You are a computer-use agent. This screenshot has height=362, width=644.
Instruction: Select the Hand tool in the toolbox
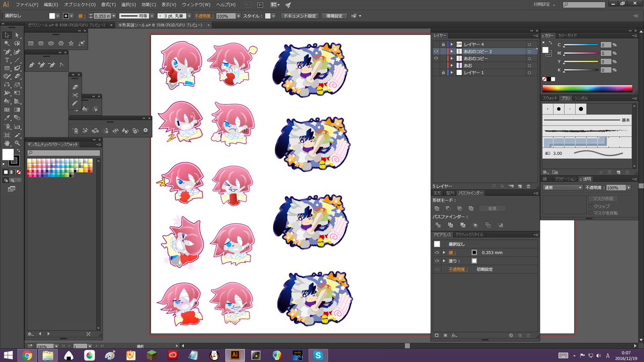pos(7,143)
